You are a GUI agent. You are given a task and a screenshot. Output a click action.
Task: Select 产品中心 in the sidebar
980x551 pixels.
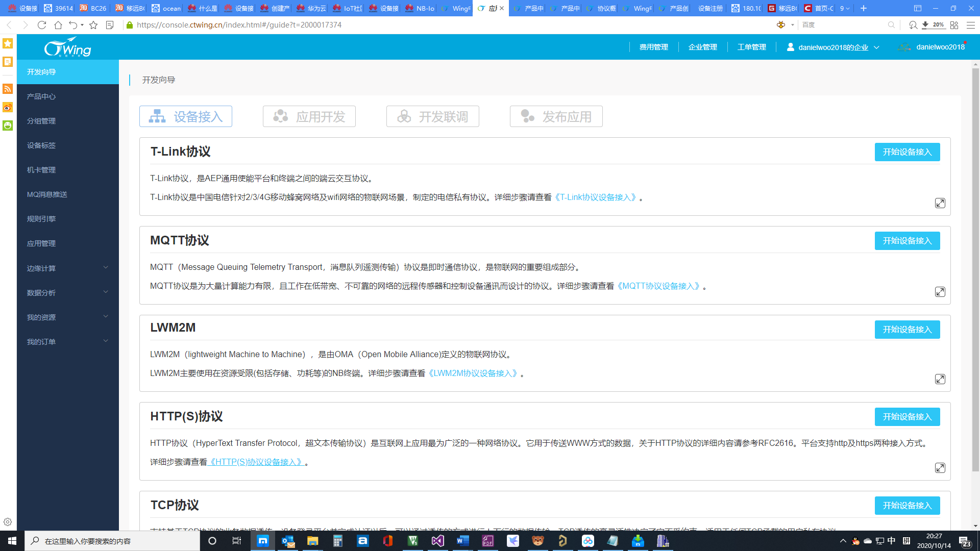point(41,96)
